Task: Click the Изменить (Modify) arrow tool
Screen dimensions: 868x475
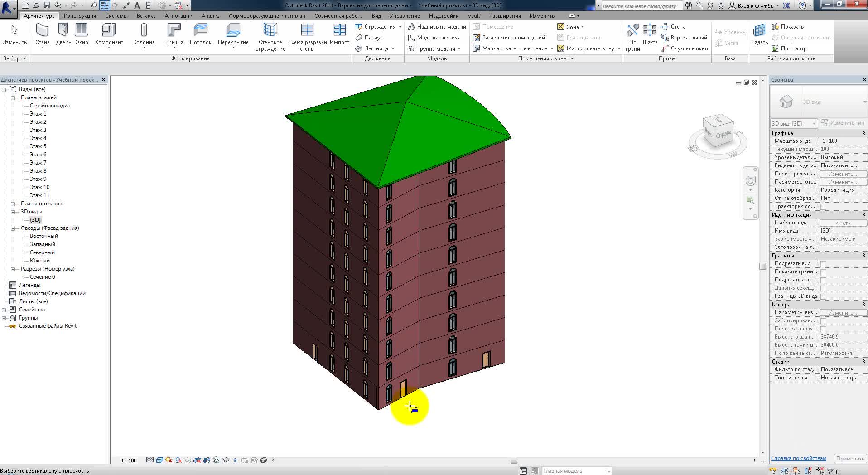Action: tap(14, 35)
